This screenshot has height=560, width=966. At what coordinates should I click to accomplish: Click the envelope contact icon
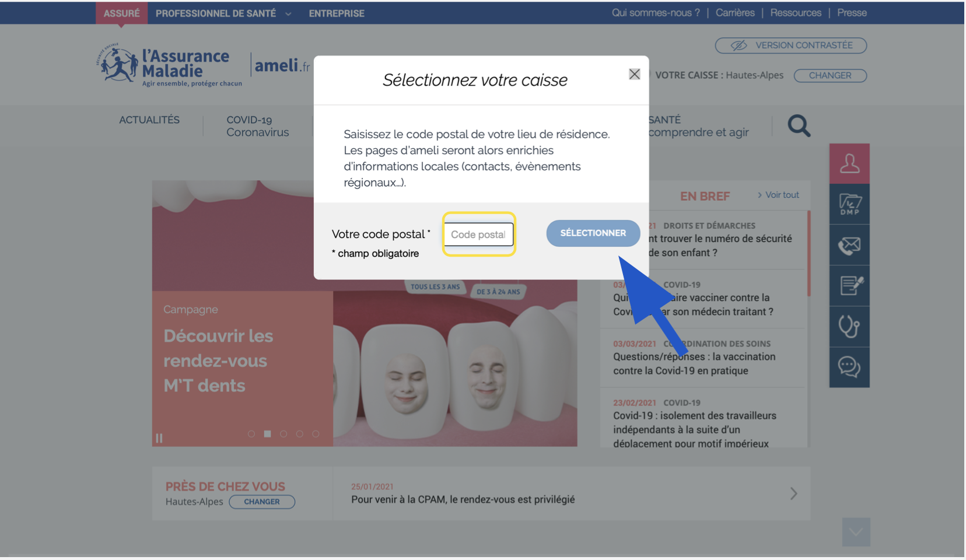[849, 246]
